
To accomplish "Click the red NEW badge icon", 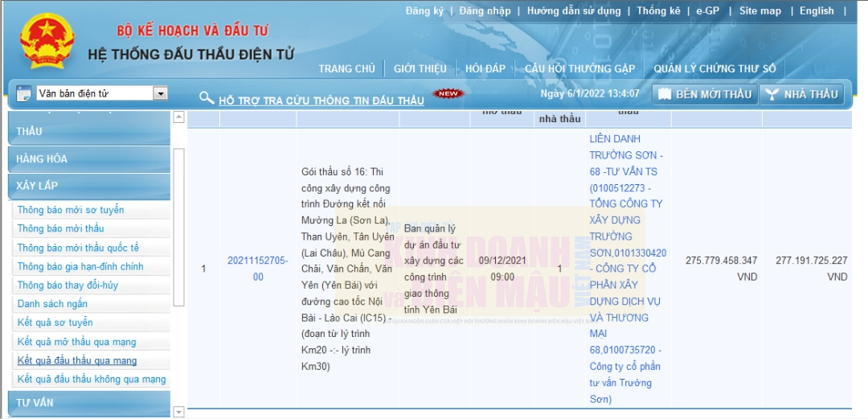I will coord(448,94).
